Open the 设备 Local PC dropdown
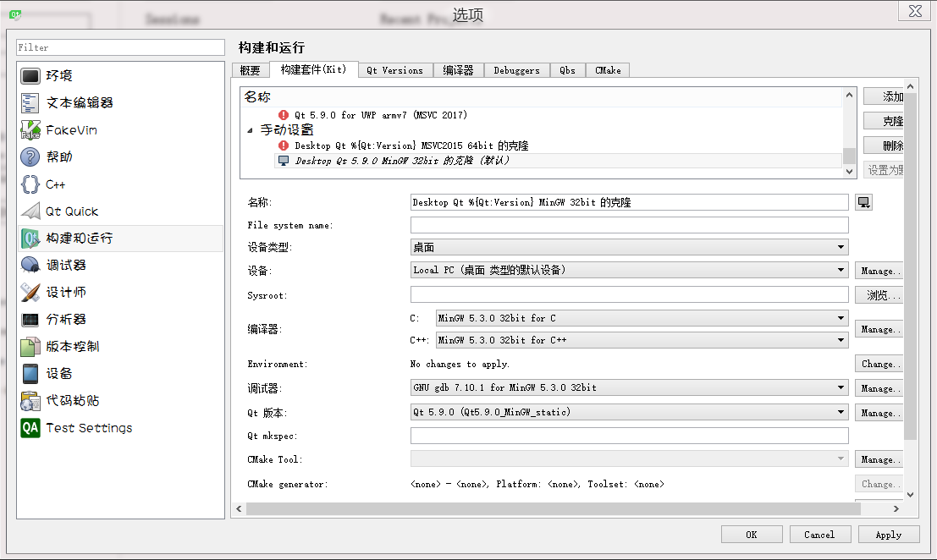Screen dimensions: 937x560 tap(629, 271)
